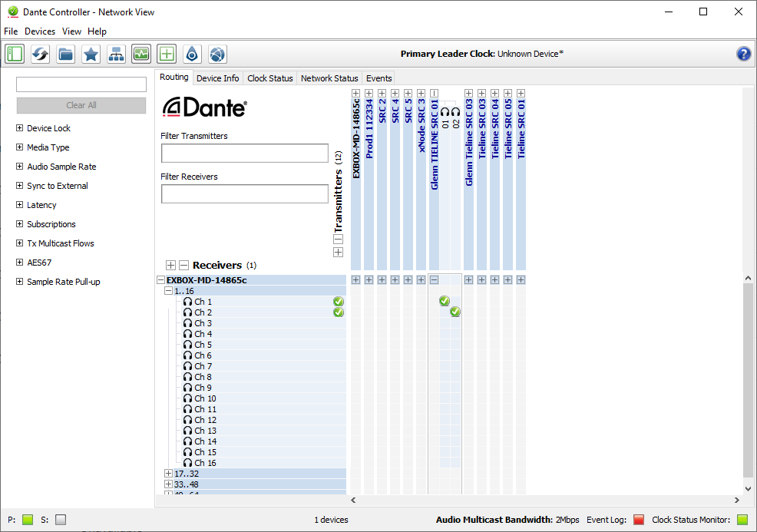Toggle Ch 1 subscription to TIELINE channel 01
The width and height of the screenshot is (757, 532).
point(445,302)
